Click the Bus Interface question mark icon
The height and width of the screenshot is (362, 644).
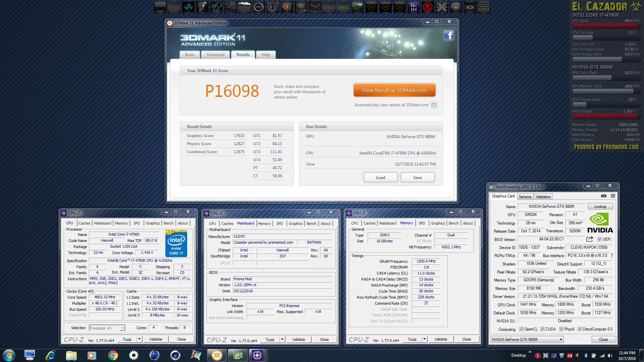point(612,255)
